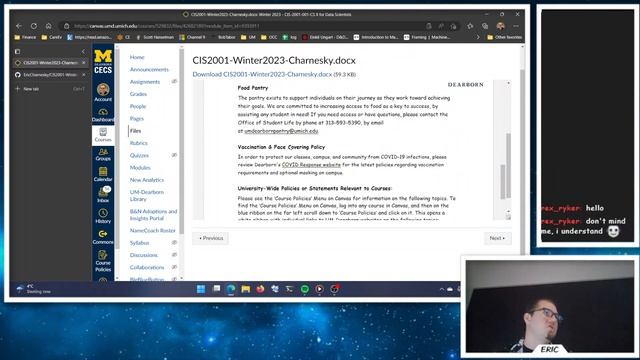Viewport: 640px width, 360px height.
Task: Download CIS2001-Winter2023-Charnesky.docx file
Action: 262,74
